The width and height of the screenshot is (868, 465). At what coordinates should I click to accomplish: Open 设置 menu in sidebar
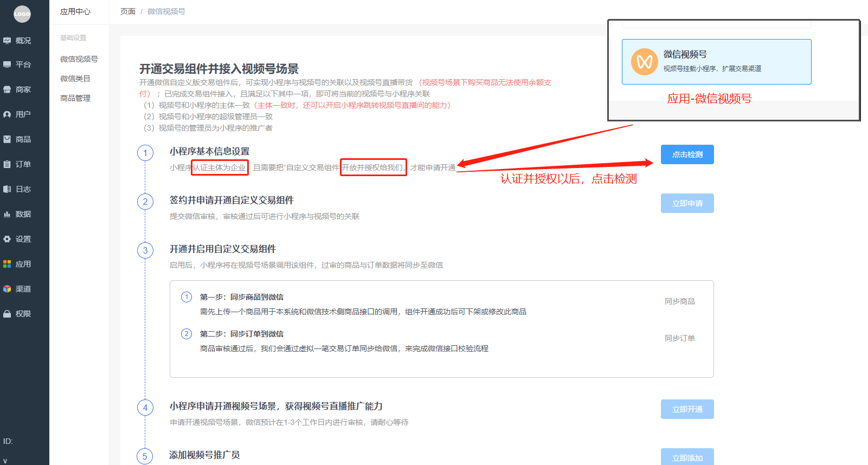click(24, 239)
